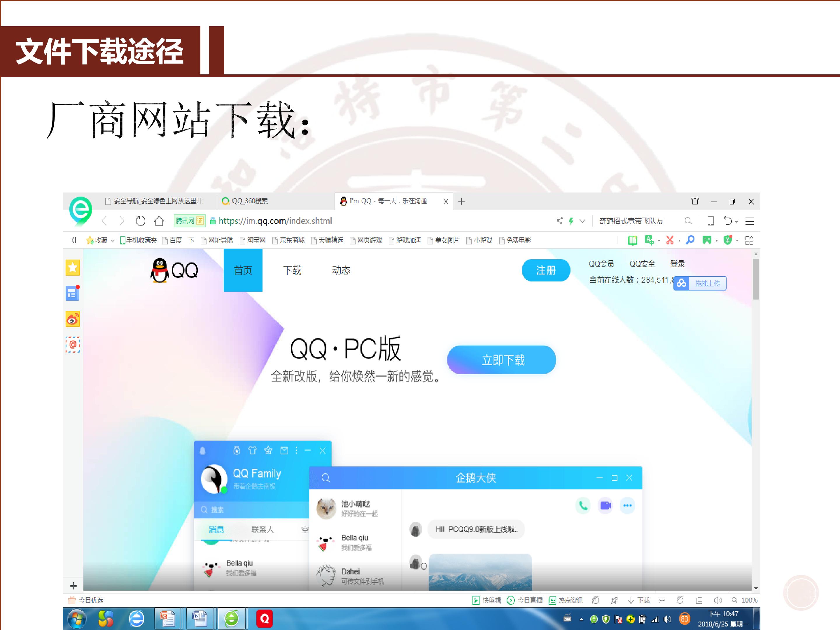Open the QQ会员 link
The image size is (840, 630).
[x=601, y=264]
